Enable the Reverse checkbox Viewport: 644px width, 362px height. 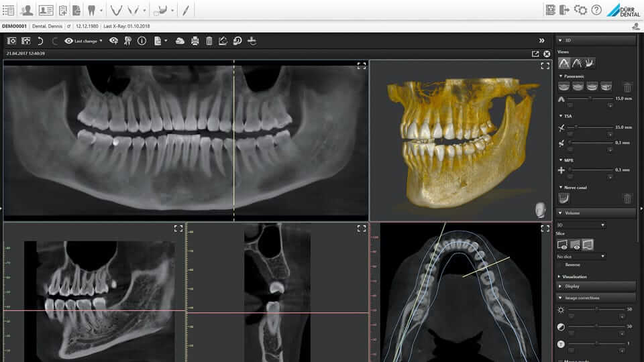click(x=560, y=265)
